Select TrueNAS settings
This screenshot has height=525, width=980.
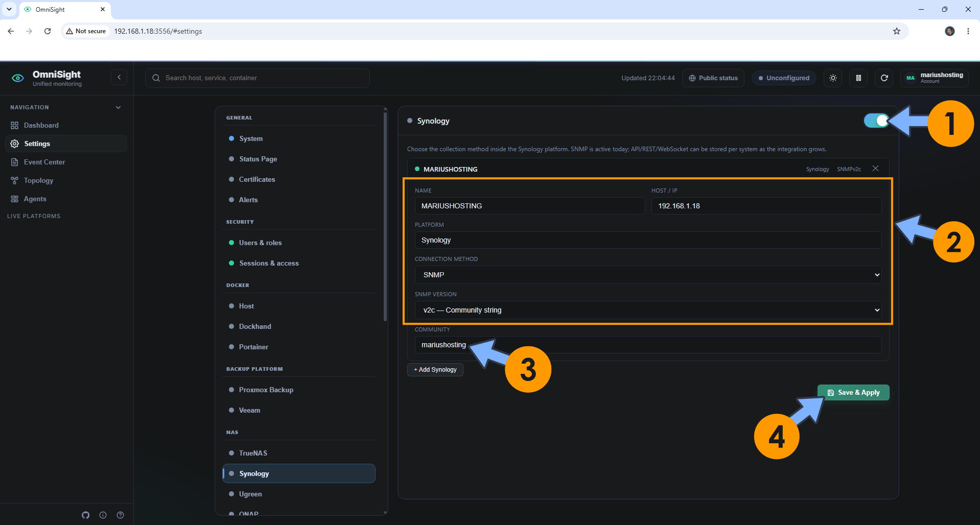[299, 453]
